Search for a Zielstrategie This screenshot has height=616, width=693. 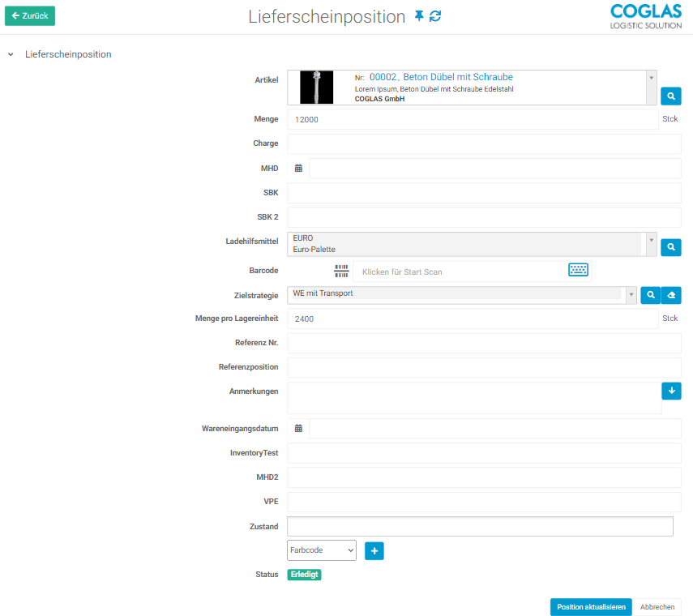pyautogui.click(x=650, y=295)
